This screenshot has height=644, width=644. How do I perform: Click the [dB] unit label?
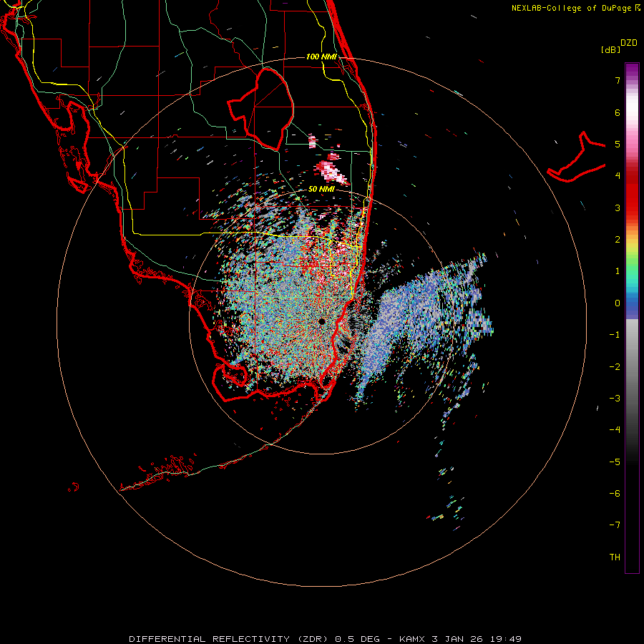pos(610,50)
